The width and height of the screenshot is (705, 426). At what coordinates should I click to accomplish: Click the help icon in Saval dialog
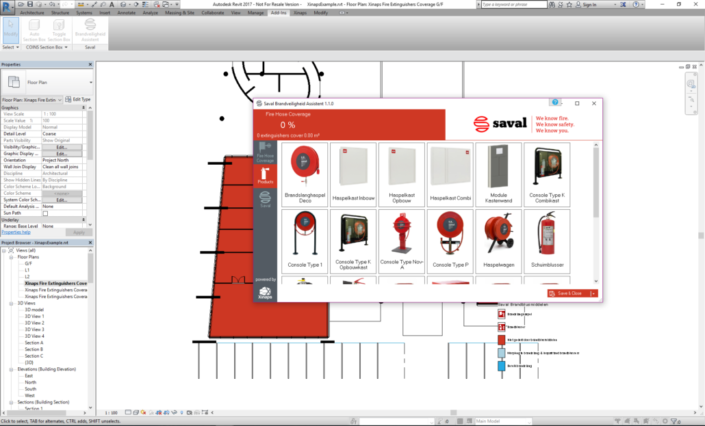coord(555,103)
